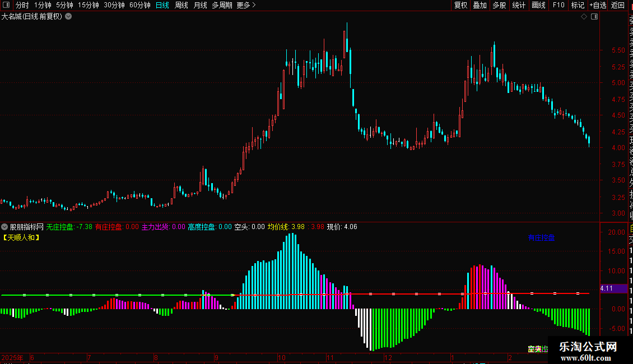Screen dimensions: 633x364
Task: Click the 空头 value label
Action: 249,227
